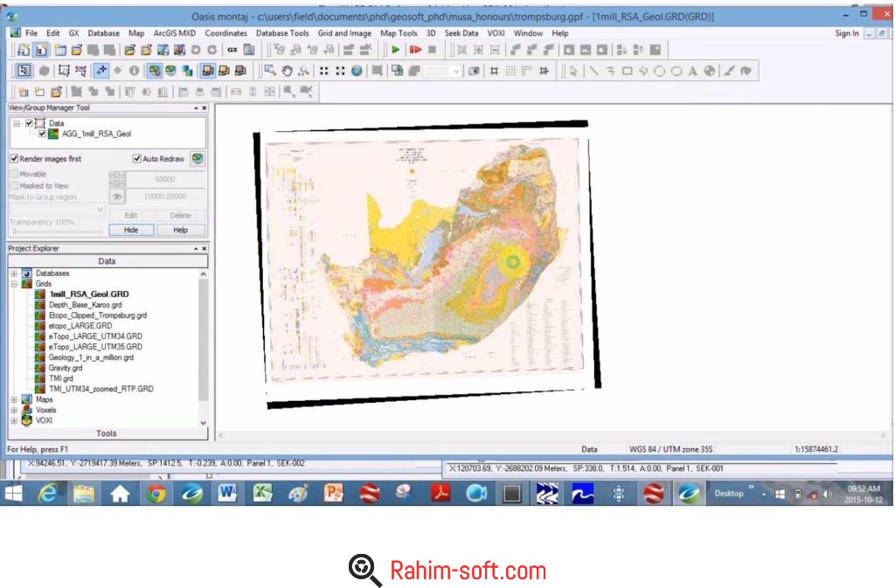The width and height of the screenshot is (895, 588).
Task: Select the Ellipse drawing tool
Action: pyautogui.click(x=676, y=71)
